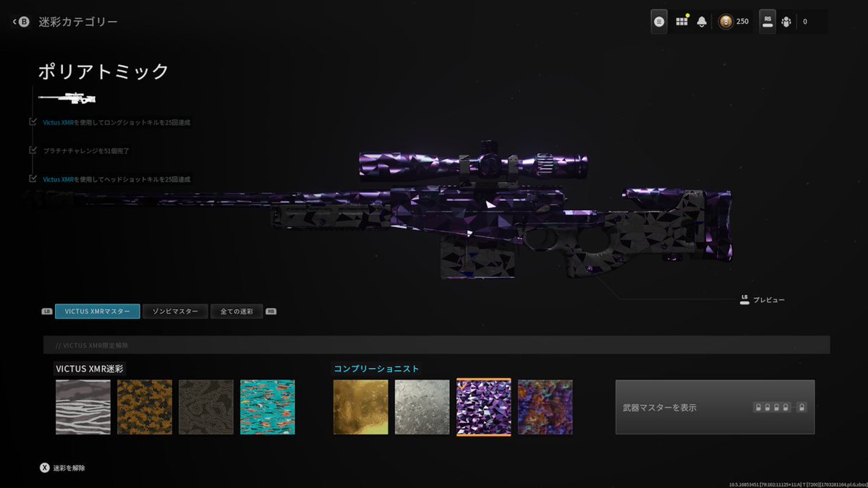Select the purple Polyatomic camo tile

[x=484, y=407]
